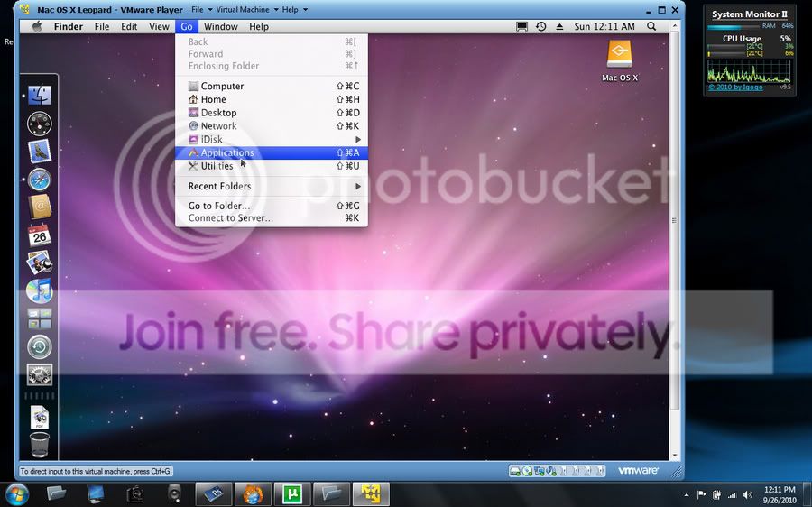812x507 pixels.
Task: Click Time Machine menu bar icon
Action: click(541, 26)
